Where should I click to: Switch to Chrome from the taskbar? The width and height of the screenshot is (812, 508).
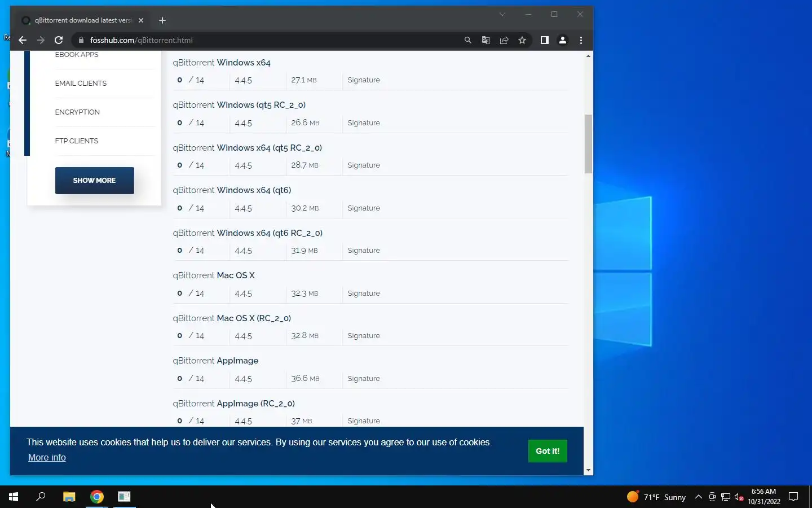[97, 497]
